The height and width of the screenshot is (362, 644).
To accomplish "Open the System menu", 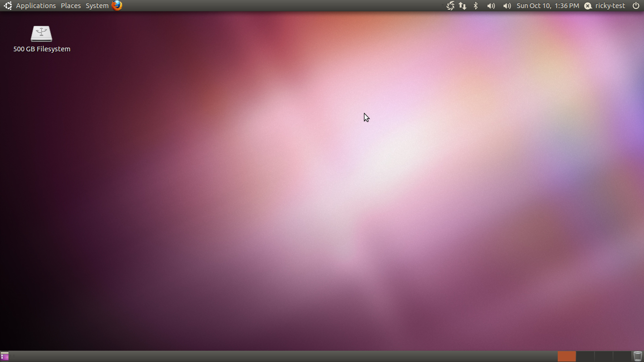I will (97, 6).
